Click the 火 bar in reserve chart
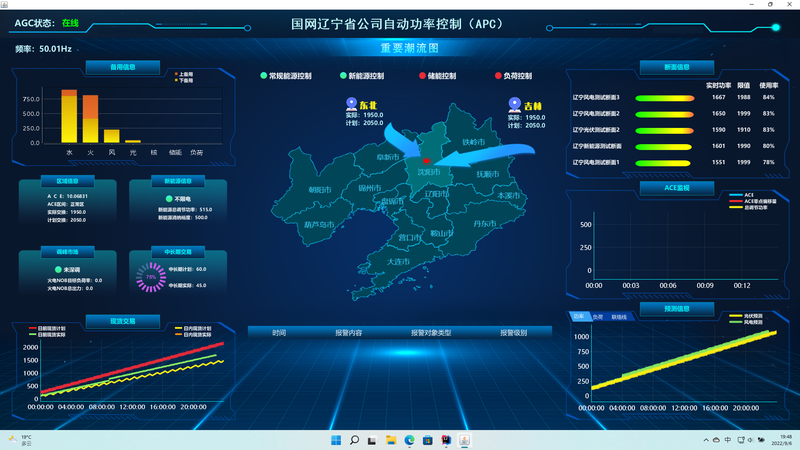The height and width of the screenshot is (450, 800). pyautogui.click(x=90, y=119)
